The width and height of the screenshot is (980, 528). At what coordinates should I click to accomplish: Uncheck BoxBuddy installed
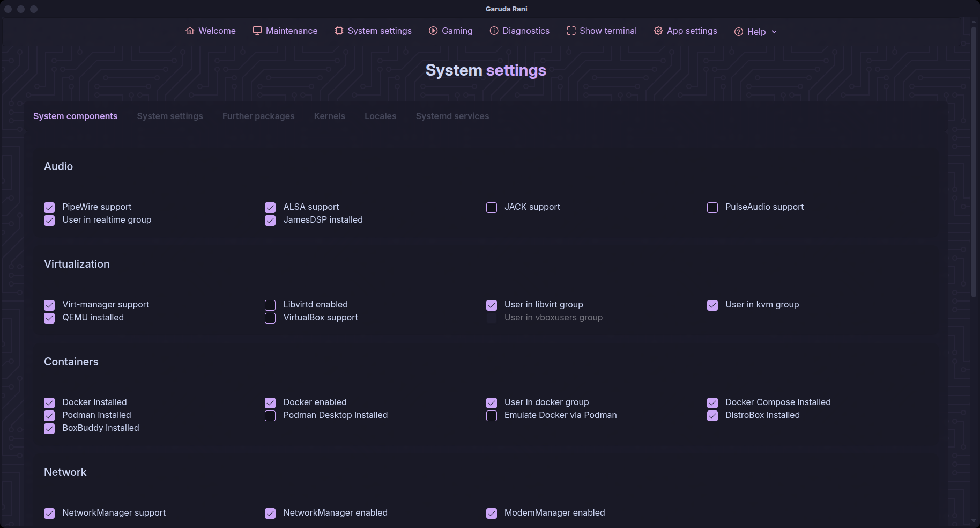(49, 429)
